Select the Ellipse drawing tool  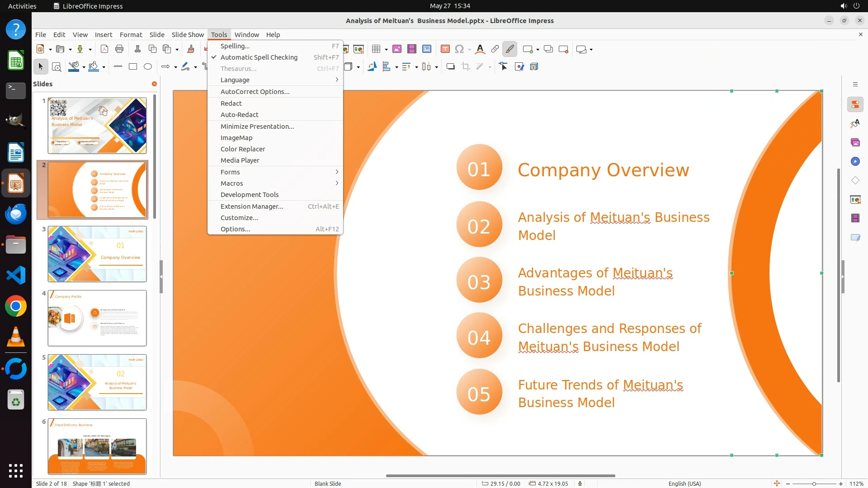148,67
